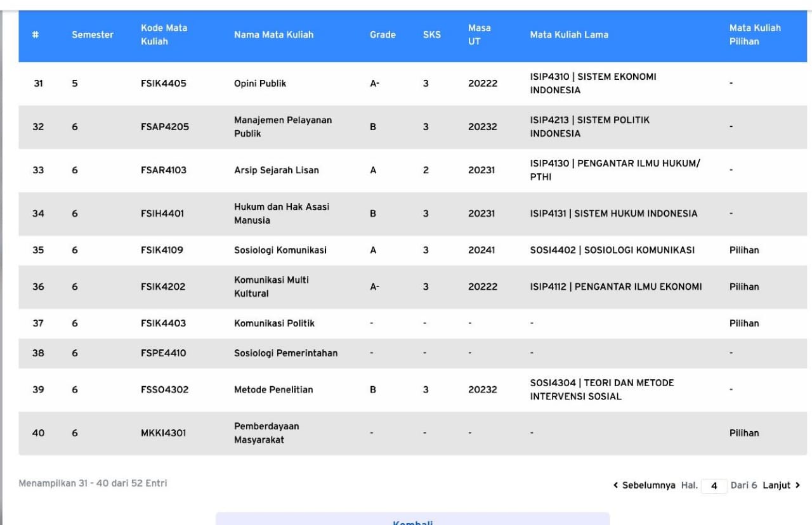812x525 pixels.
Task: Go to previous page with Sebelumnya
Action: tap(644, 486)
